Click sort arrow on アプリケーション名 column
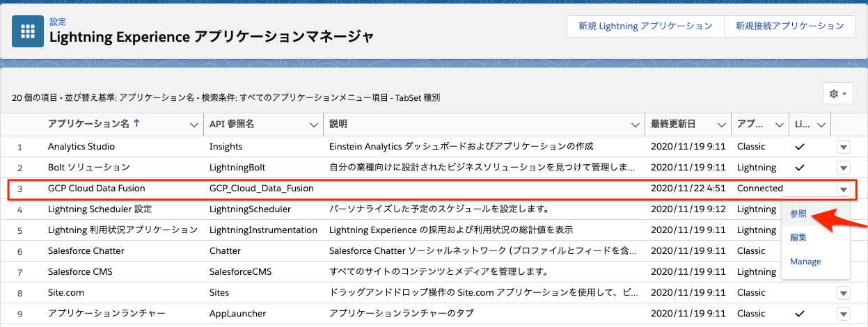The width and height of the screenshot is (868, 327). tap(136, 124)
